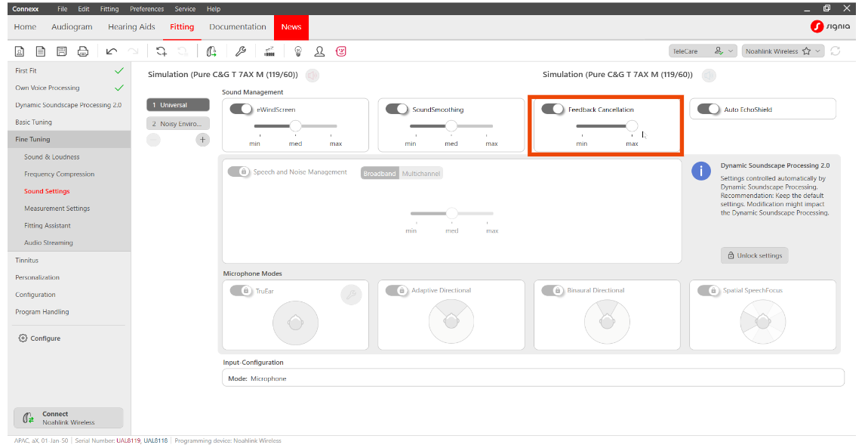Click the SoundSmoothing slider handle
This screenshot has height=445, width=868.
click(x=451, y=126)
